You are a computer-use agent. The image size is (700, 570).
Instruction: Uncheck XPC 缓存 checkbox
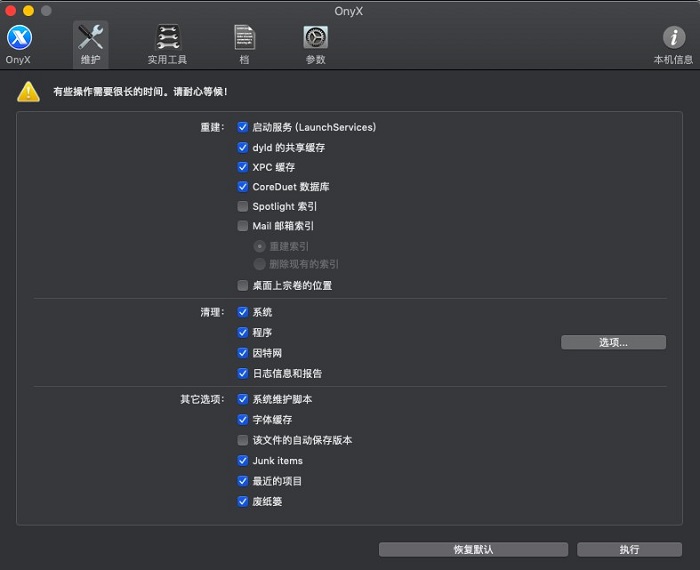(242, 167)
